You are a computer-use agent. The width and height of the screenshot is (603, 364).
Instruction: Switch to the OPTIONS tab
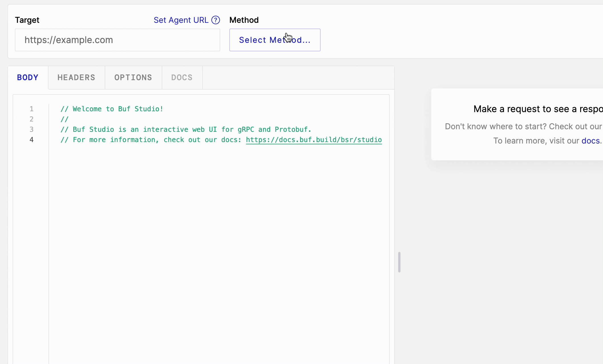(133, 77)
